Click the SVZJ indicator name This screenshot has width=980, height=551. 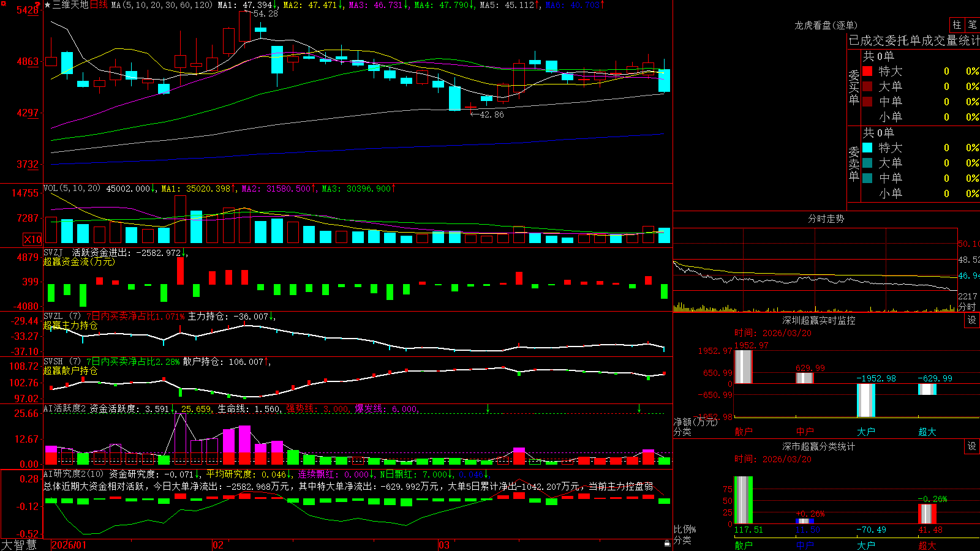pyautogui.click(x=53, y=252)
